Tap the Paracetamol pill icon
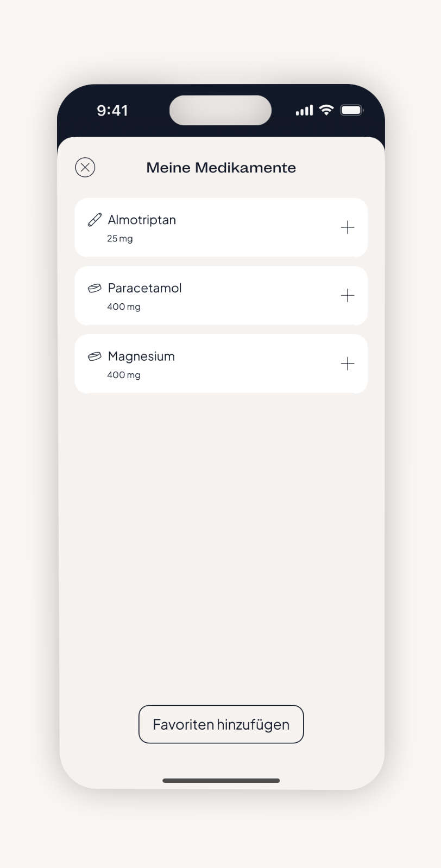 (x=94, y=288)
